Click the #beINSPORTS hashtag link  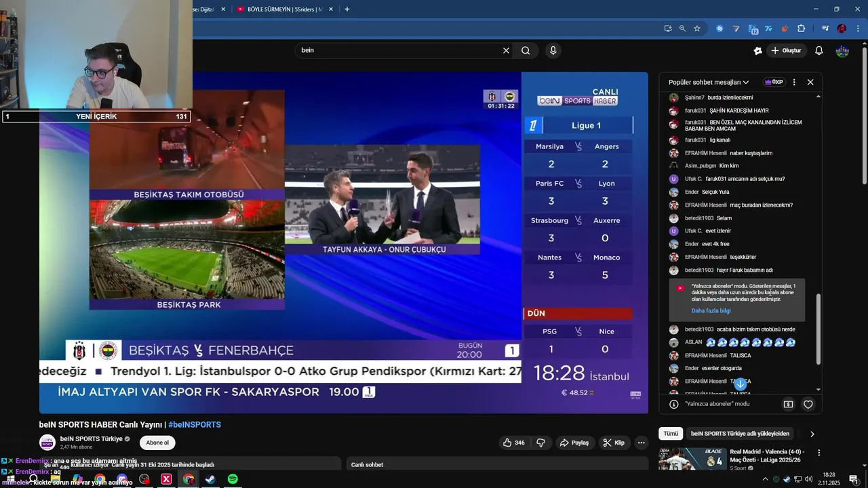[x=195, y=425]
